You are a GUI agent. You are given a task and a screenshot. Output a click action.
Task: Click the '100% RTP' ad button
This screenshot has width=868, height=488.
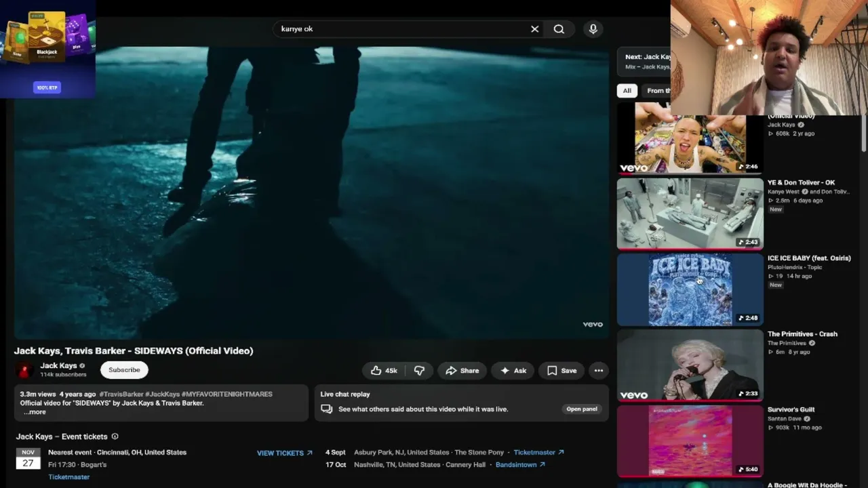[x=47, y=87]
